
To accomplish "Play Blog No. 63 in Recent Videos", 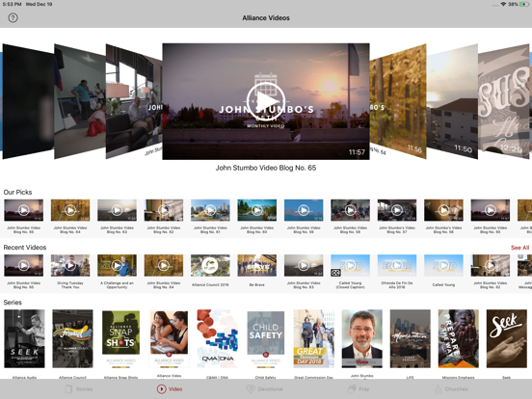I will (304, 265).
